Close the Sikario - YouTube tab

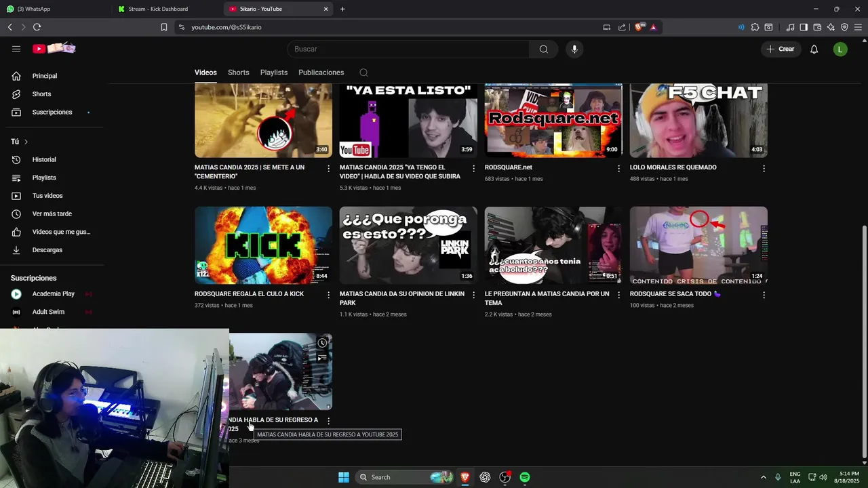pyautogui.click(x=325, y=9)
